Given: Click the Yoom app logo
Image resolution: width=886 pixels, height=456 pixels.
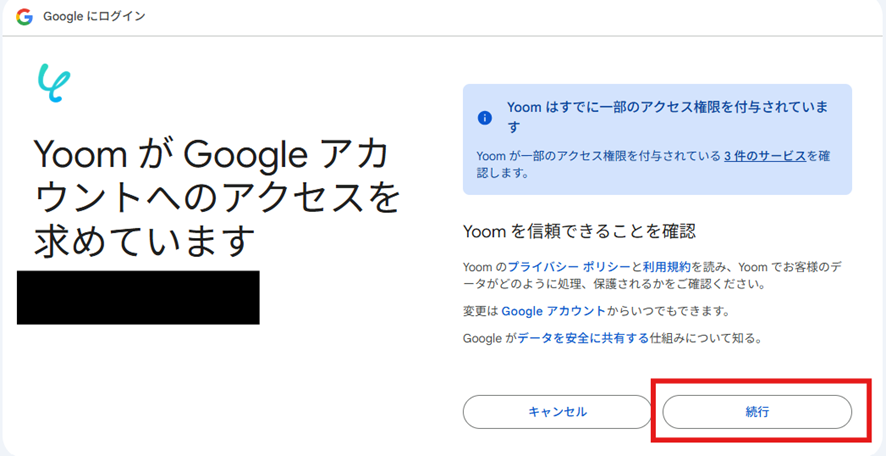Looking at the screenshot, I should click(54, 83).
